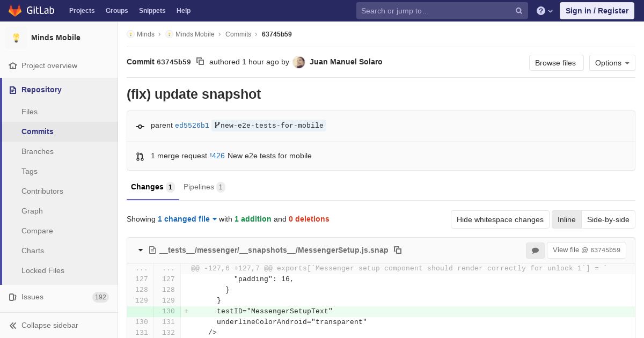Open parent commit ed5526b1 link
Viewport: 644px width, 338px height.
tap(192, 126)
